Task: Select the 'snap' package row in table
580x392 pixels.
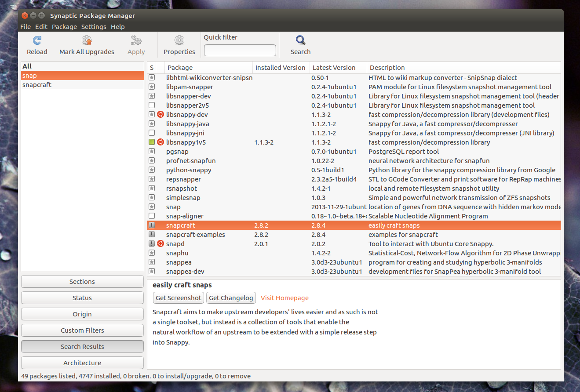Action: pos(354,207)
